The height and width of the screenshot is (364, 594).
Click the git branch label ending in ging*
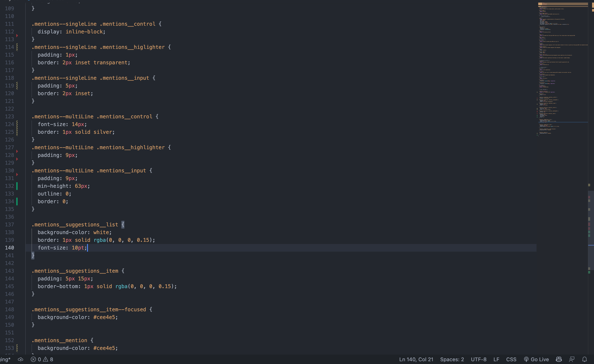click(x=5, y=359)
